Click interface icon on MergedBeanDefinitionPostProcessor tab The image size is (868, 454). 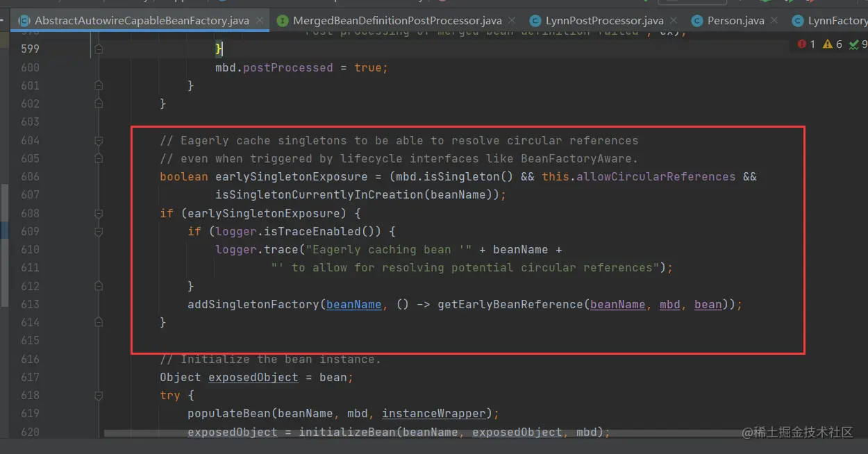[x=283, y=21]
